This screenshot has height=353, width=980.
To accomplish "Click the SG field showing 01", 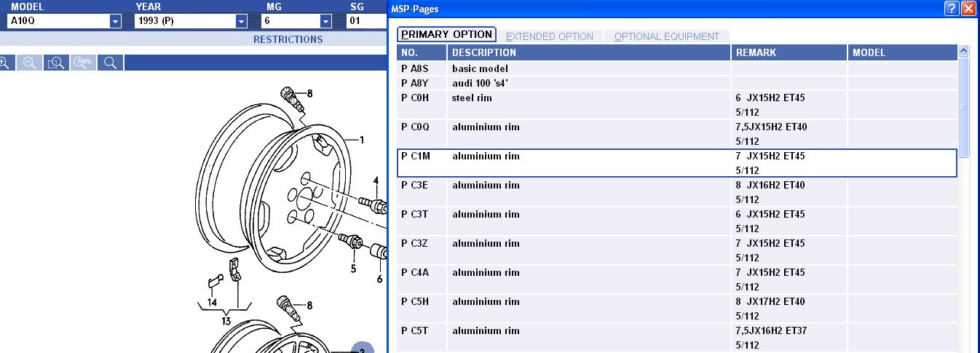I will [x=364, y=21].
